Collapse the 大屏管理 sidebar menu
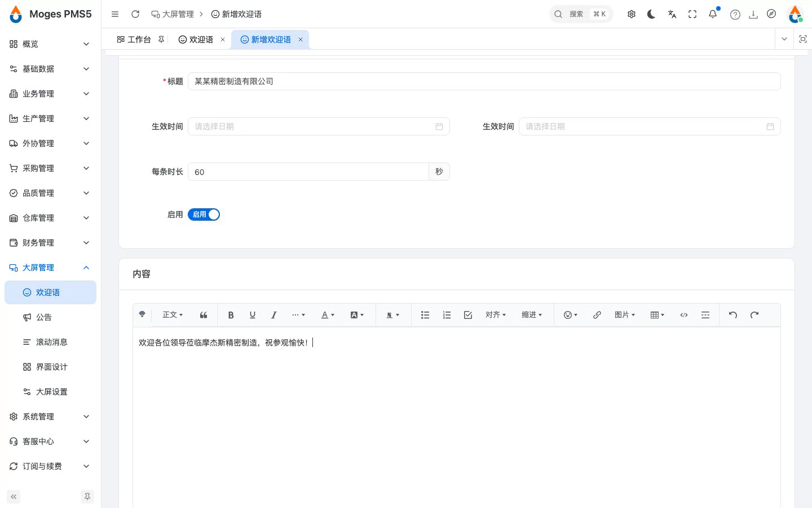The height and width of the screenshot is (508, 812). [x=50, y=268]
